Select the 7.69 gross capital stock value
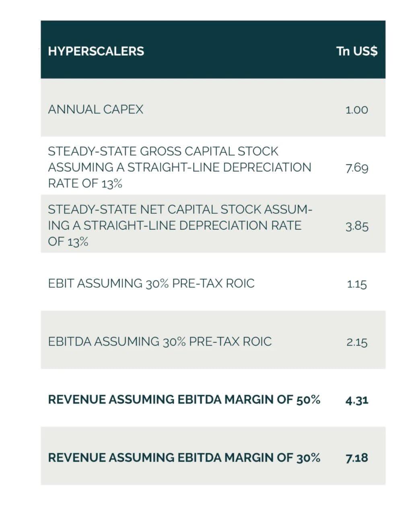 click(356, 168)
